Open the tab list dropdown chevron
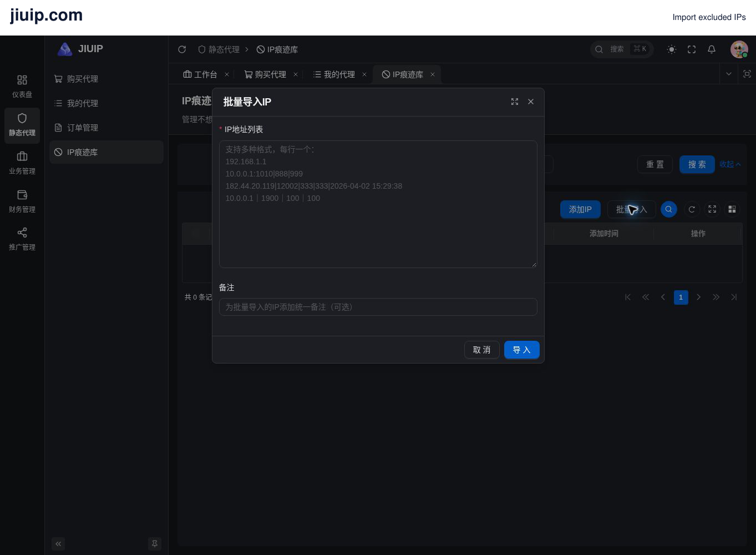 click(x=729, y=74)
